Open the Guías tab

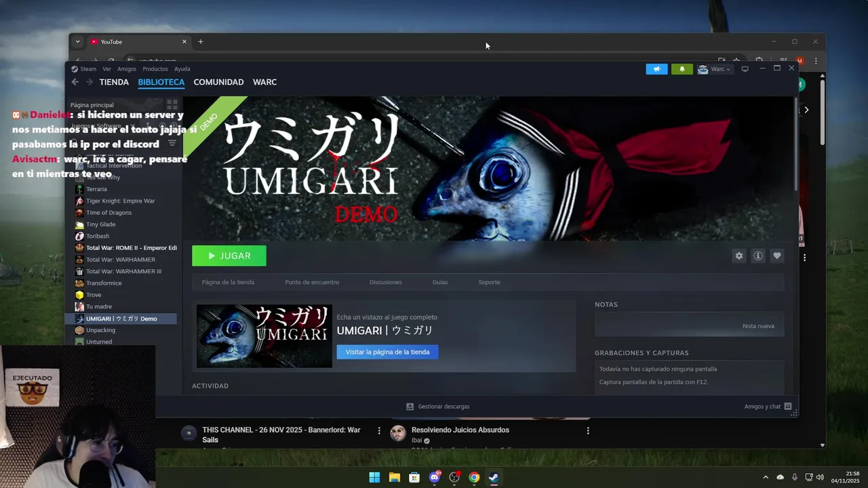440,282
